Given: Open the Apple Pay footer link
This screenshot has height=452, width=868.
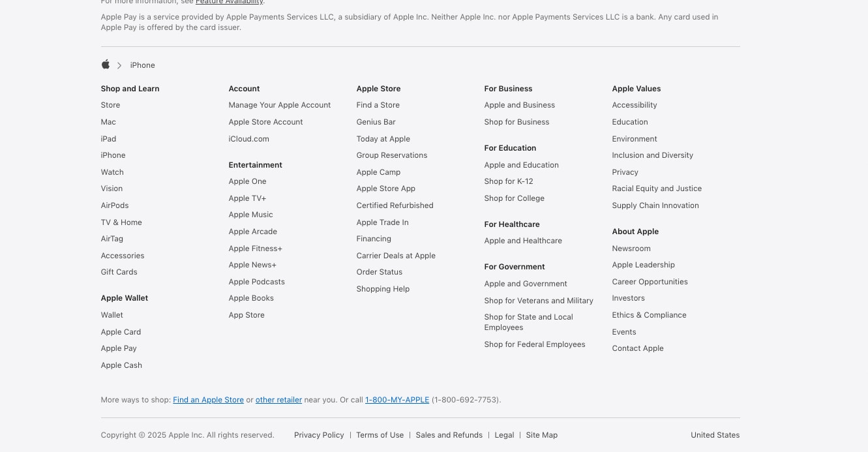Looking at the screenshot, I should (x=119, y=348).
